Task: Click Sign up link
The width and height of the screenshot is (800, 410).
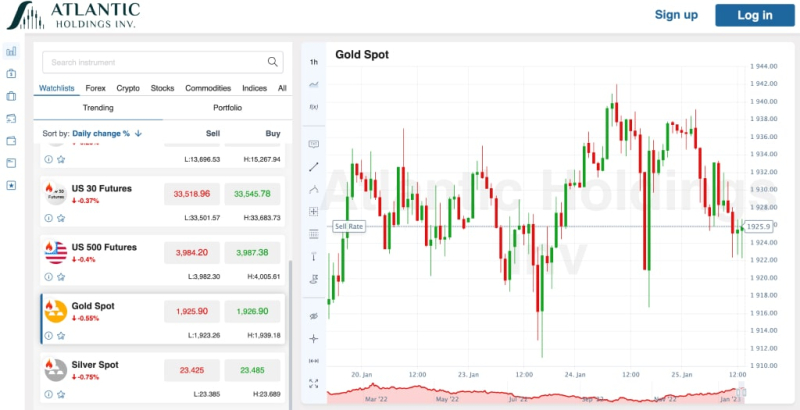Action: click(x=676, y=15)
